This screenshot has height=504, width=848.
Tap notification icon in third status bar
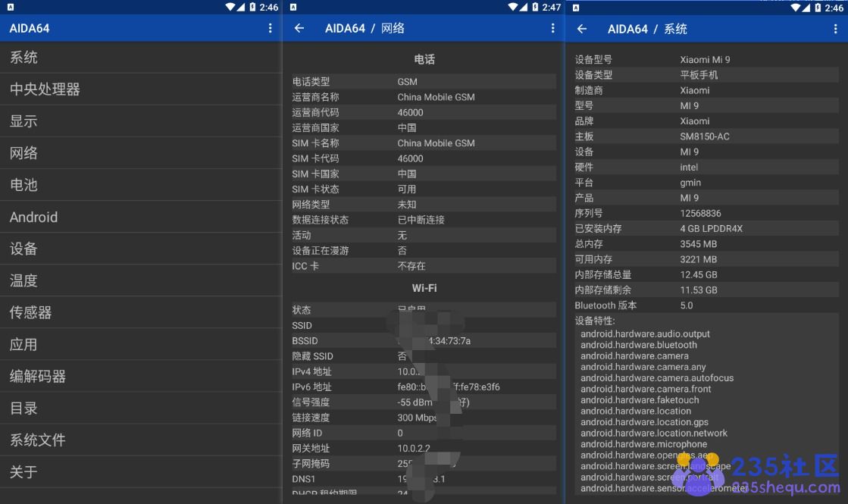(x=576, y=8)
